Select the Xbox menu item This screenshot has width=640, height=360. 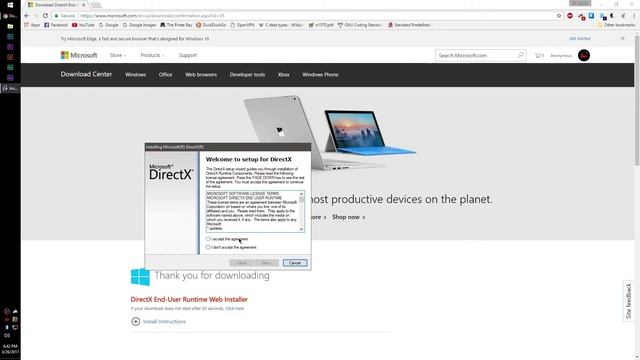(284, 75)
